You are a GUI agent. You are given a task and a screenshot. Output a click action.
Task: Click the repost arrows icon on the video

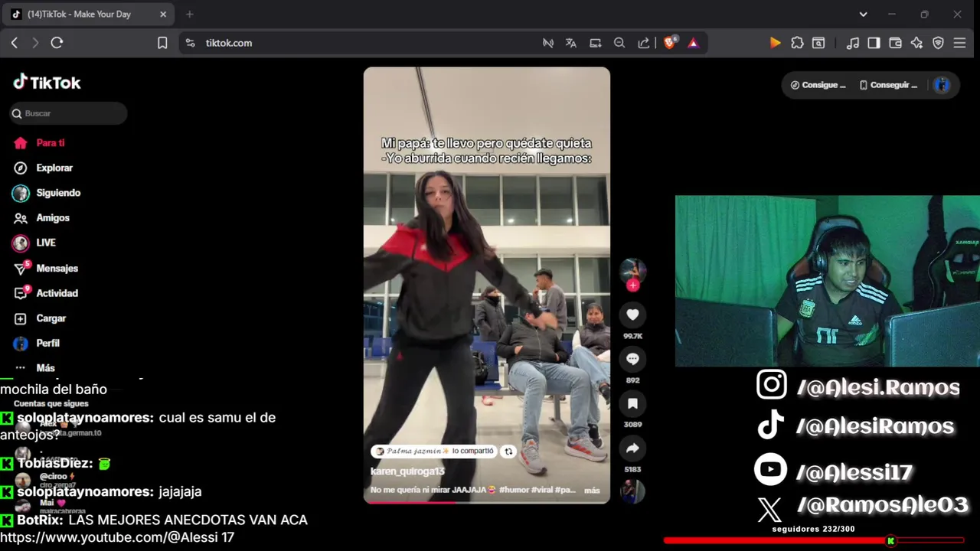pos(508,452)
